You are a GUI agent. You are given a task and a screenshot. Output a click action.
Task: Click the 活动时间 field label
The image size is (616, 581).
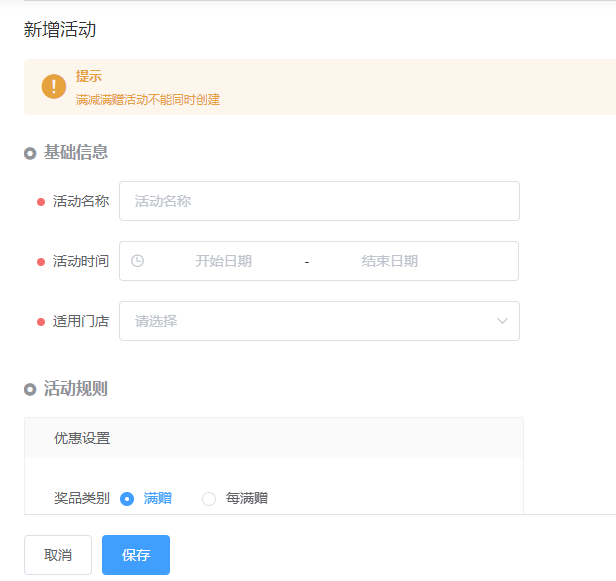point(81,261)
